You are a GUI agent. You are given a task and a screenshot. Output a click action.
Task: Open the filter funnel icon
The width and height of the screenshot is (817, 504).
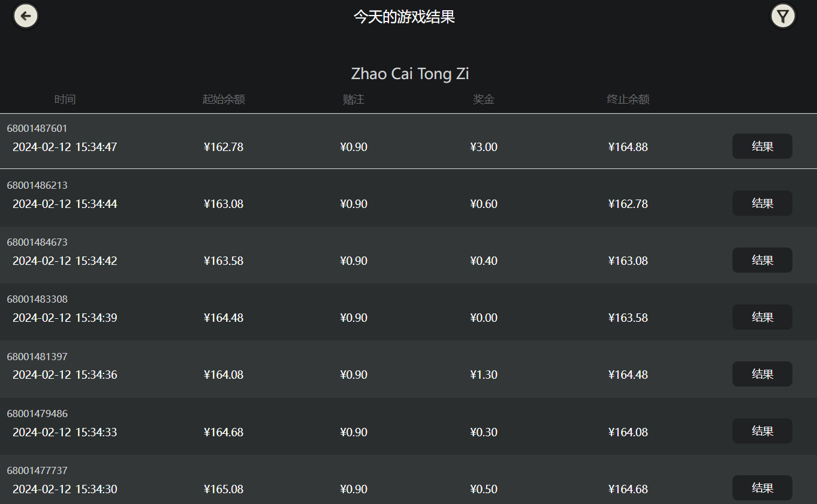pos(783,16)
